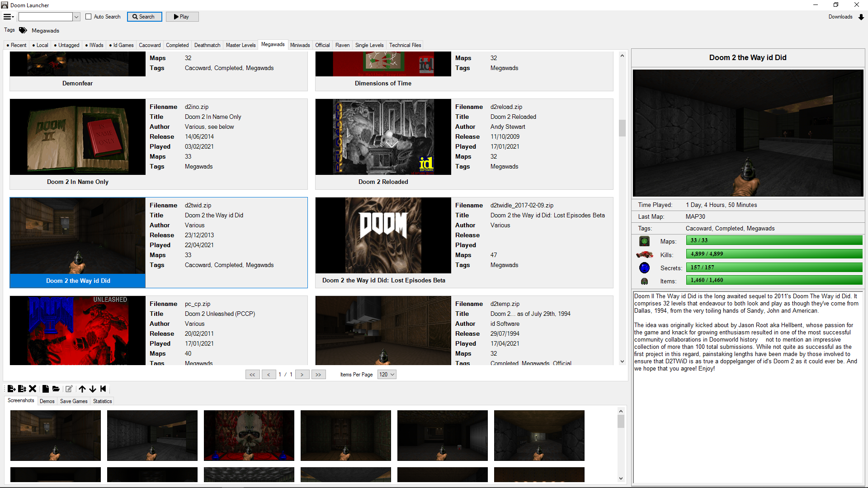Click the large preview screenshot
868x488 pixels.
point(748,133)
